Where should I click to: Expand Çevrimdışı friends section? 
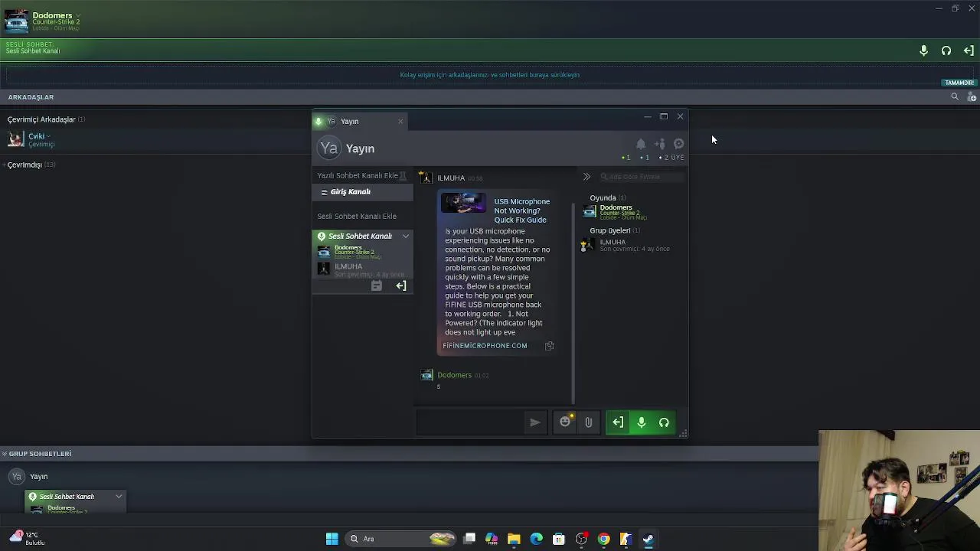point(24,165)
